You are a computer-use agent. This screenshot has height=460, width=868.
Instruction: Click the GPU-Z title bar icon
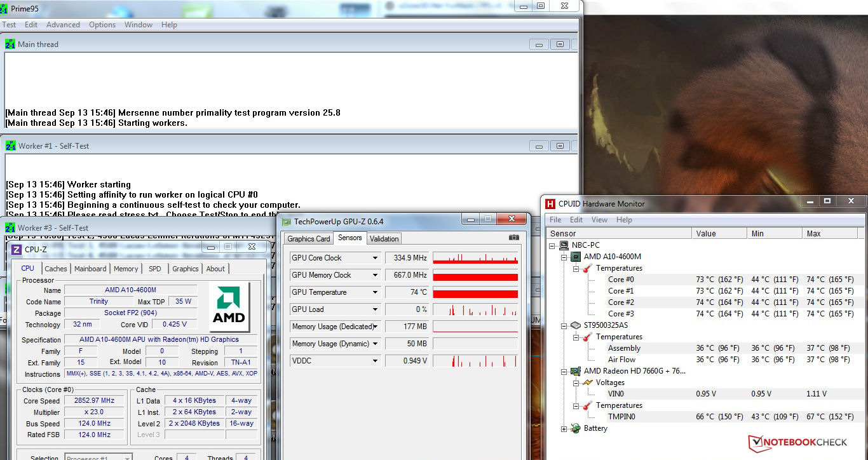pos(287,222)
